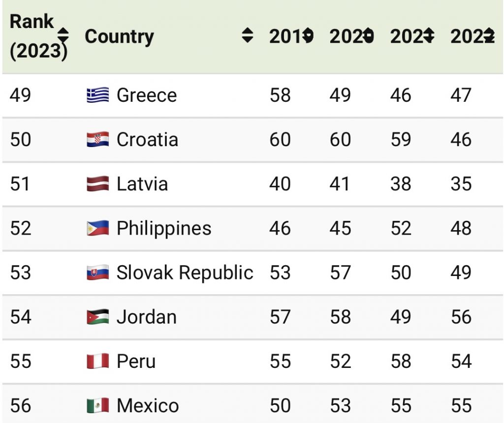Image resolution: width=504 pixels, height=423 pixels.
Task: Open the Slovak Republic country name
Action: [x=185, y=272]
